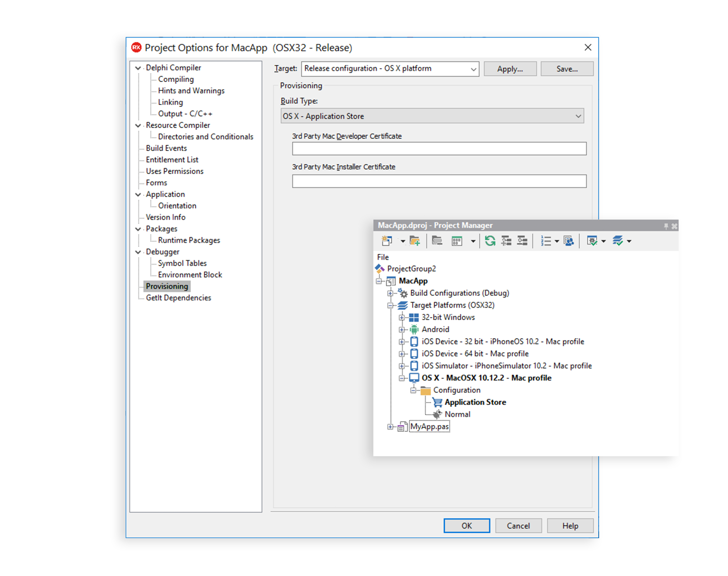
Task: Open the Sort list dropdown arrow
Action: coord(557,242)
